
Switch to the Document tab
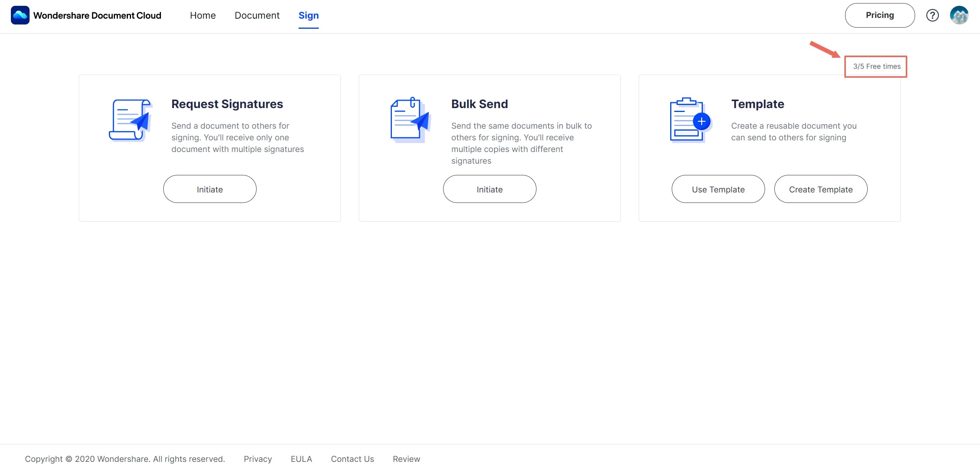click(257, 15)
